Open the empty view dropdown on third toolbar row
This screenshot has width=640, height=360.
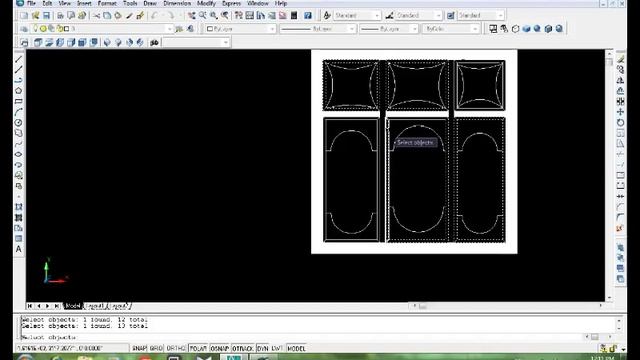pos(196,42)
